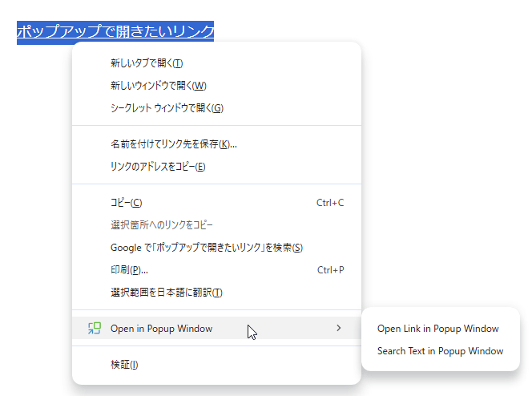532x396 pixels.
Task: Select Open Link in Popup Window
Action: pyautogui.click(x=438, y=329)
